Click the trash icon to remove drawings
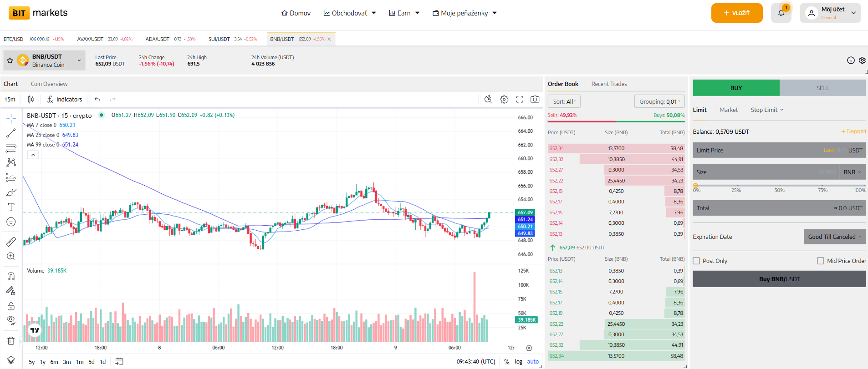Screen dimensions: 868x369 [11, 341]
